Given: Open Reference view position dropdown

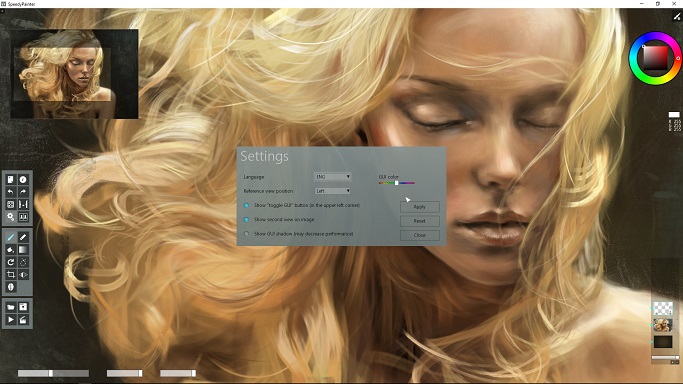Looking at the screenshot, I should [x=333, y=191].
